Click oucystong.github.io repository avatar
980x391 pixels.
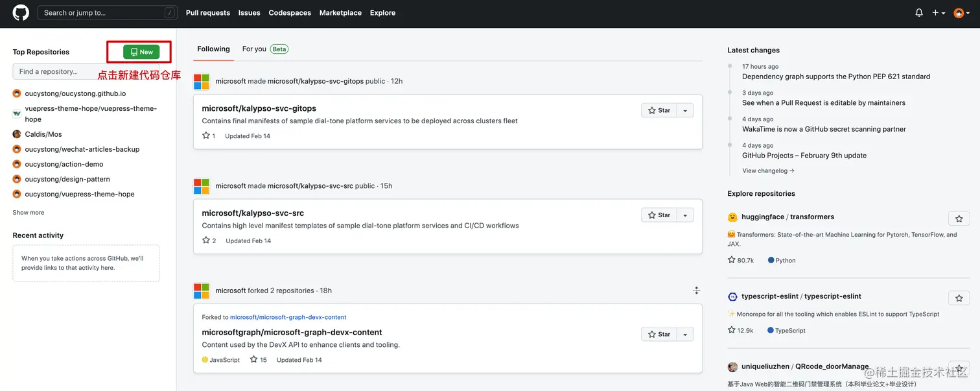tap(17, 93)
